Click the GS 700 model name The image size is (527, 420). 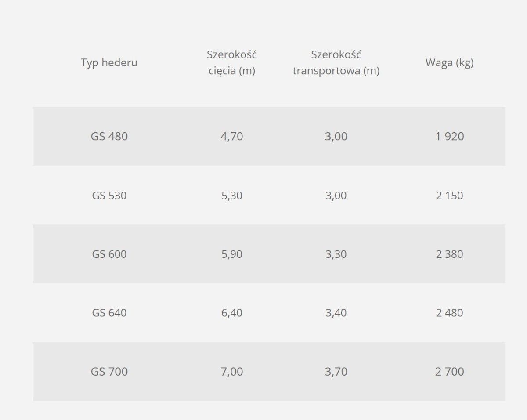[109, 372]
